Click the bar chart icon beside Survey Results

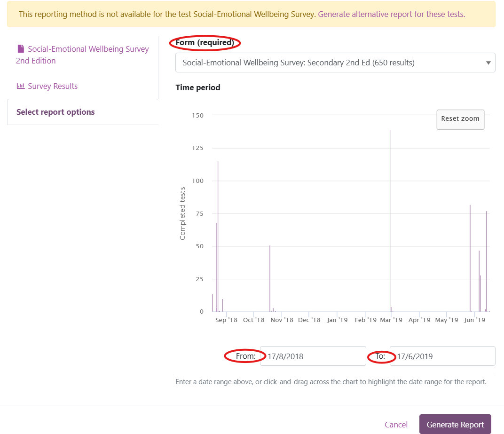(20, 86)
